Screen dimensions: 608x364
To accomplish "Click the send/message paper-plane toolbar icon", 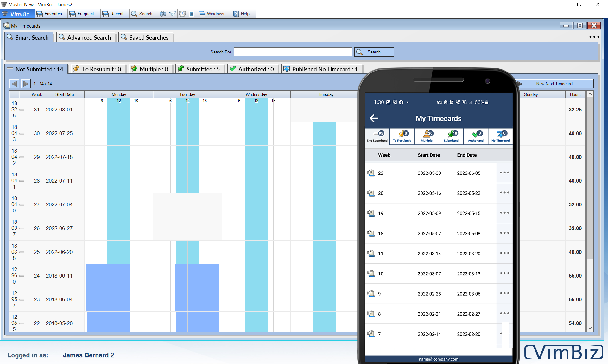I will [x=173, y=14].
